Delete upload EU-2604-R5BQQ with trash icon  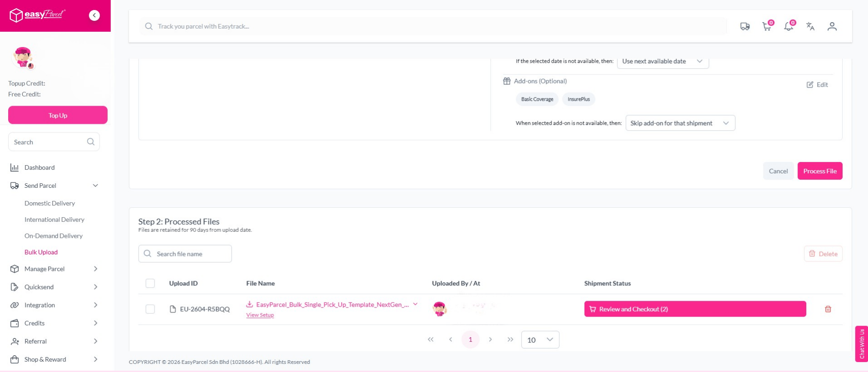[828, 309]
